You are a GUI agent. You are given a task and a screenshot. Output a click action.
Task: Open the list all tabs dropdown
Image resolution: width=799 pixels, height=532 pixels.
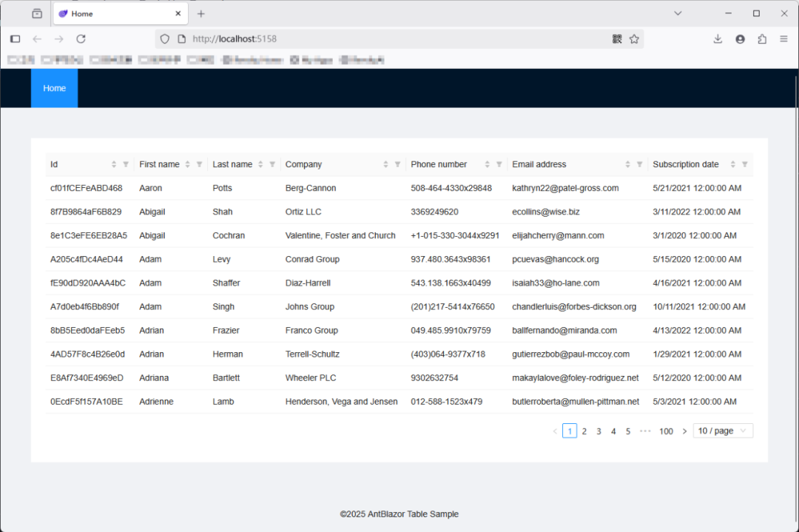(678, 13)
